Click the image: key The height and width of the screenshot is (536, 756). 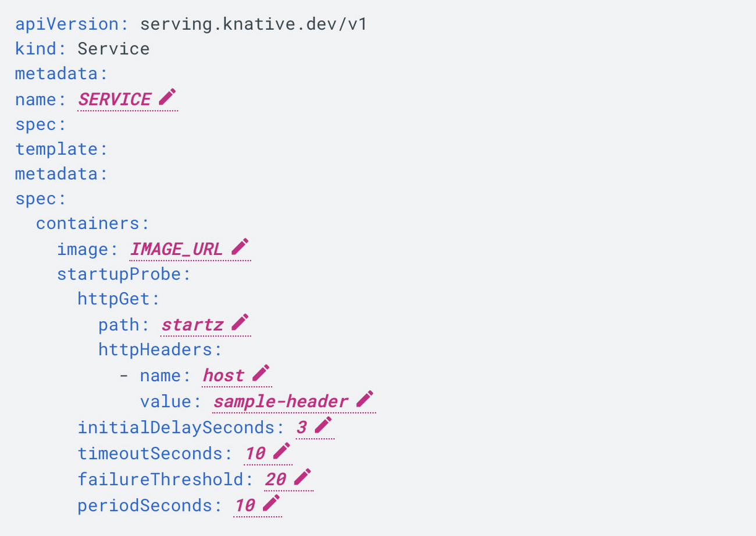(88, 249)
